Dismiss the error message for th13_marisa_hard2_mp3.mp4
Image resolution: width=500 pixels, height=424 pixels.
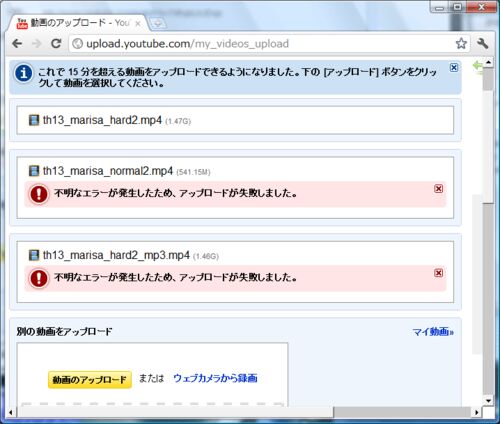pos(439,273)
